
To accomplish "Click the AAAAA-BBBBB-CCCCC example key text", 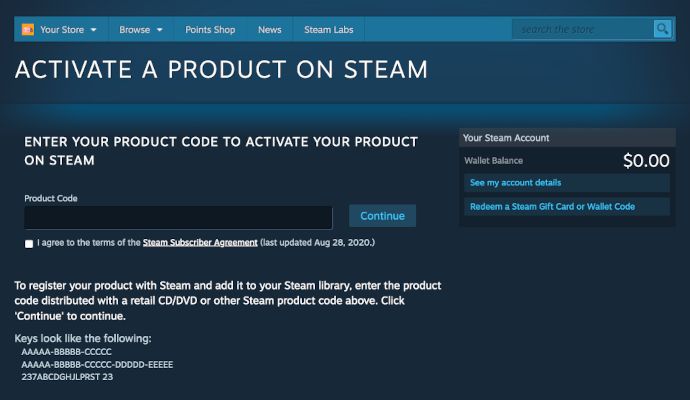I will tap(66, 352).
